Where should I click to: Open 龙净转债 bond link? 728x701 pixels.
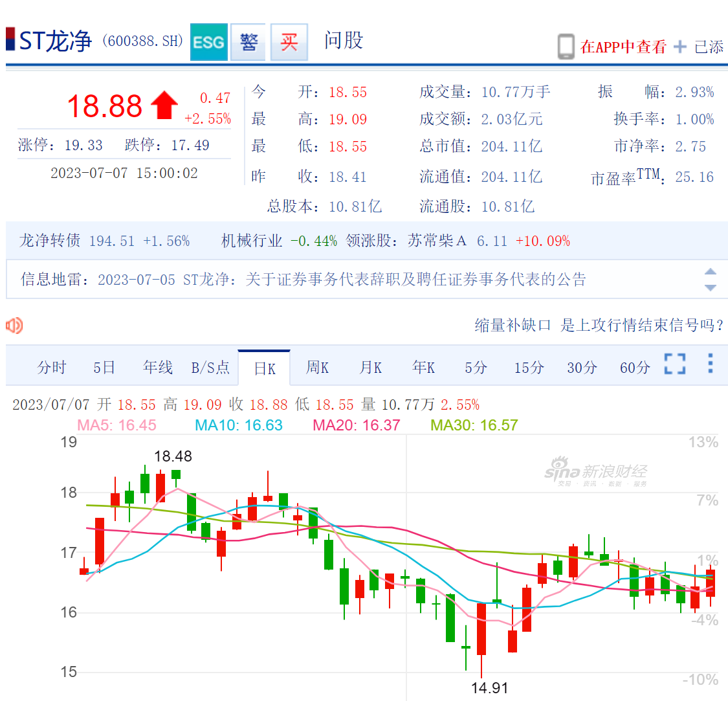pyautogui.click(x=50, y=241)
